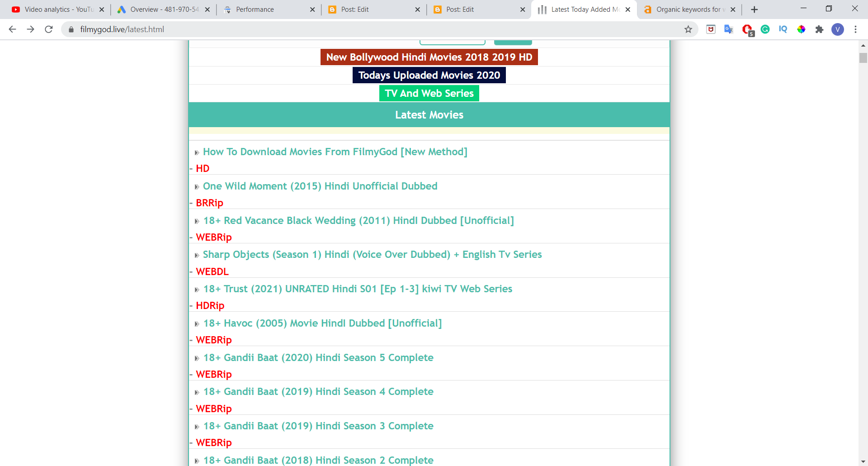
Task: Go back to the previous page
Action: pyautogui.click(x=12, y=29)
